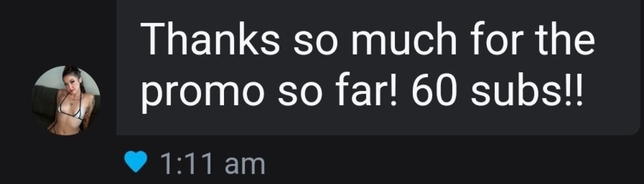Click the word "promo" in the message
This screenshot has width=644, height=184.
tap(202, 91)
